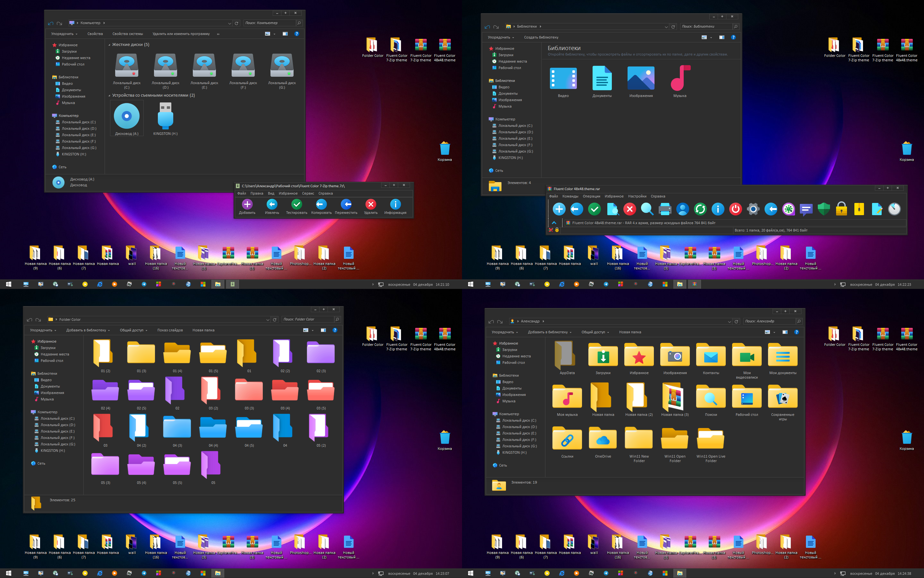Collapse the Жесткие диски (5) group
The image size is (924, 578).
(109, 45)
